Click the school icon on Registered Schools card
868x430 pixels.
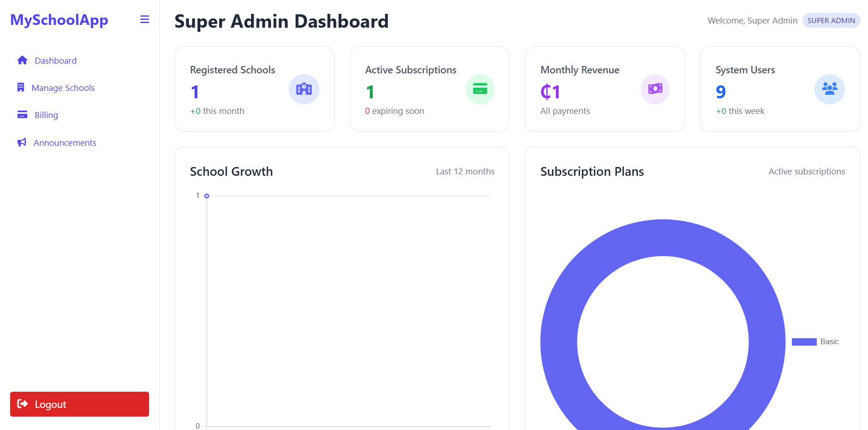(304, 89)
